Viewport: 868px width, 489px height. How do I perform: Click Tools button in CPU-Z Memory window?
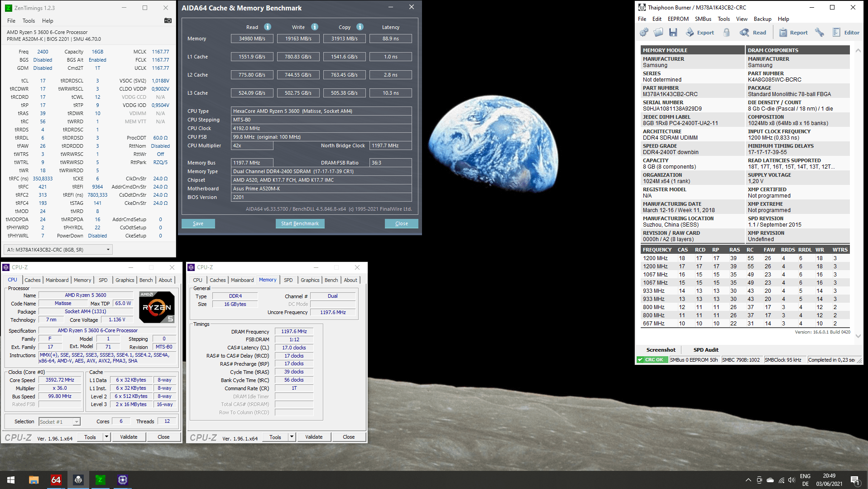[275, 437]
